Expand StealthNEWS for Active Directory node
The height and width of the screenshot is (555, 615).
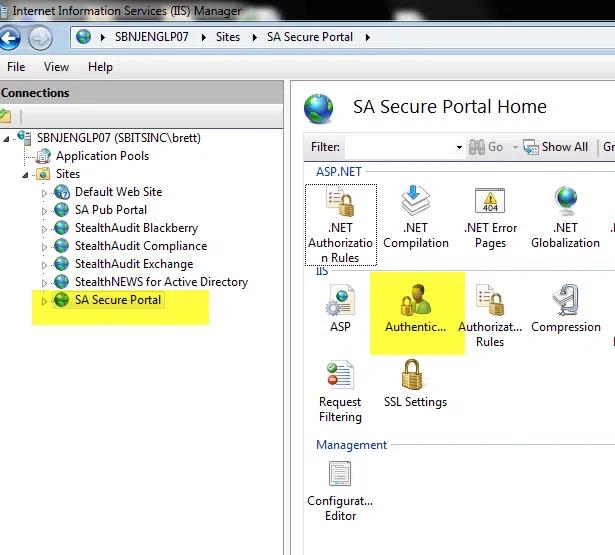click(44, 283)
